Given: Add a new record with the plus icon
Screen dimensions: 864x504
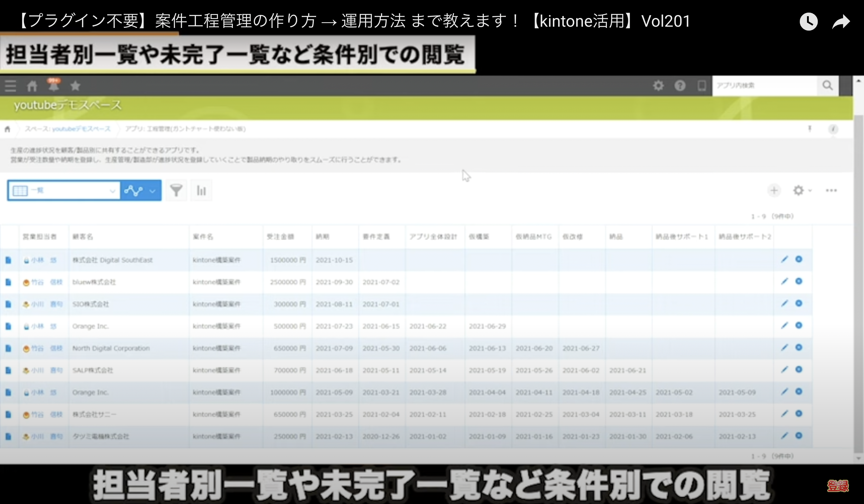Looking at the screenshot, I should (x=774, y=190).
